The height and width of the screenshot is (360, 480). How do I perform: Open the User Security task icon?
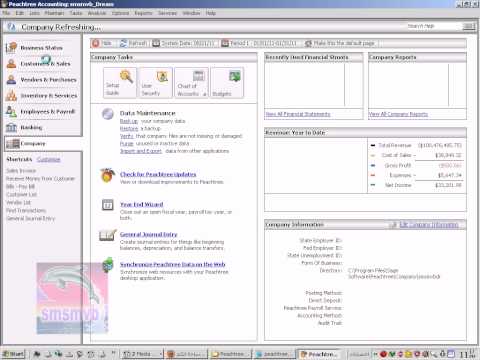click(156, 82)
